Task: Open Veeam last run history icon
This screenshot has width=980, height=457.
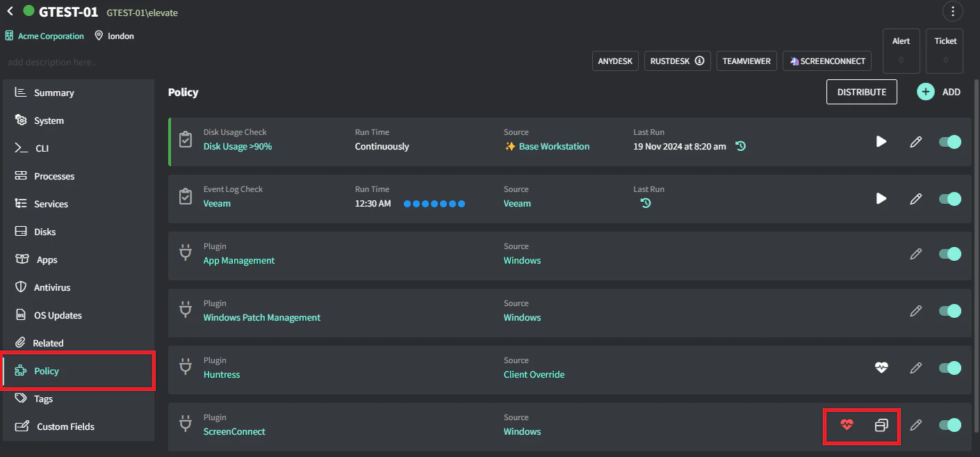Action: click(646, 203)
